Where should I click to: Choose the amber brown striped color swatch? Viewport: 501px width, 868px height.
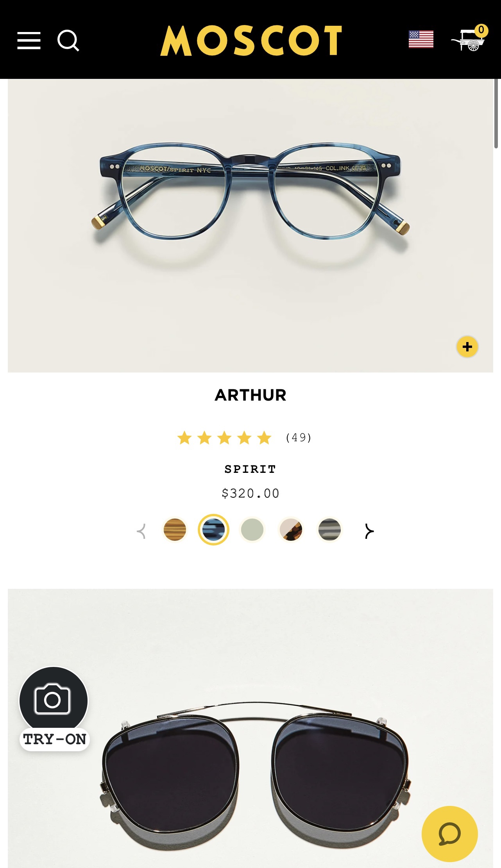(x=175, y=530)
